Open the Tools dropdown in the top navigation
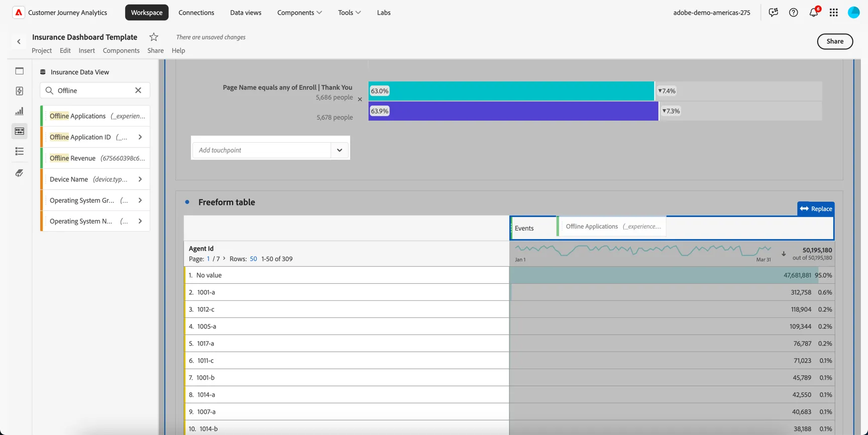 (x=349, y=13)
